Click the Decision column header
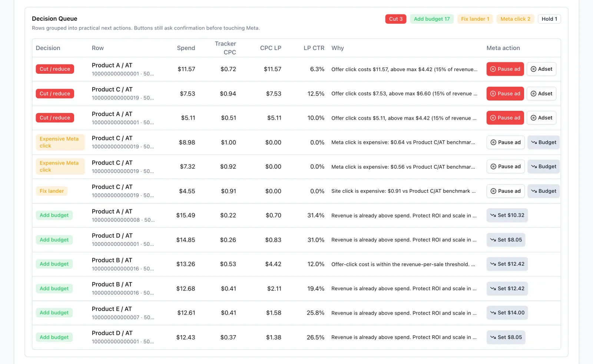Viewport: 593px width, 364px height. pyautogui.click(x=48, y=48)
